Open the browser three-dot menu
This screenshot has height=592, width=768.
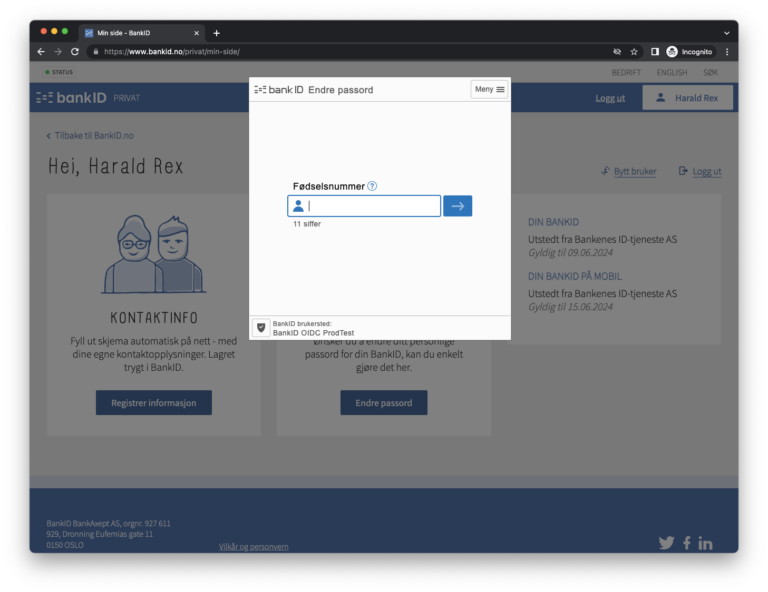point(727,51)
